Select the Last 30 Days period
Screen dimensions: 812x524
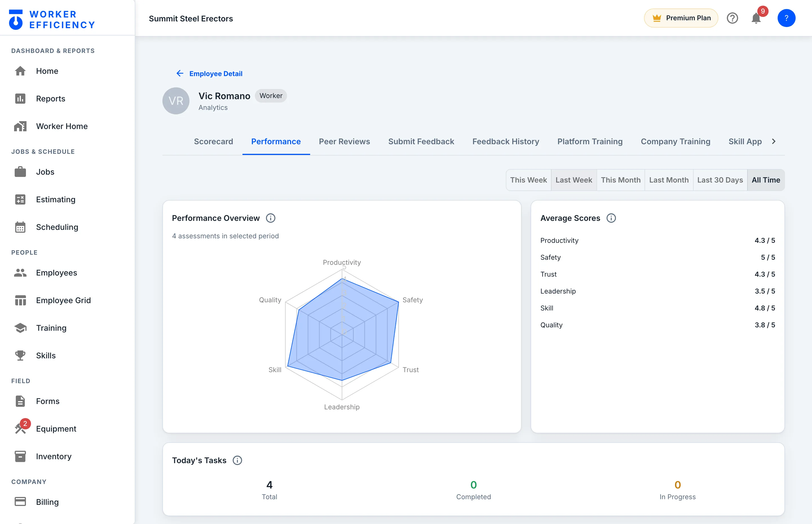pos(720,180)
